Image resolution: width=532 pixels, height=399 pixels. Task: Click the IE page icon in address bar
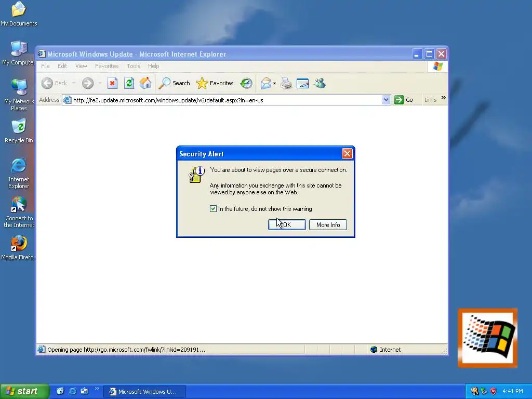[68, 100]
